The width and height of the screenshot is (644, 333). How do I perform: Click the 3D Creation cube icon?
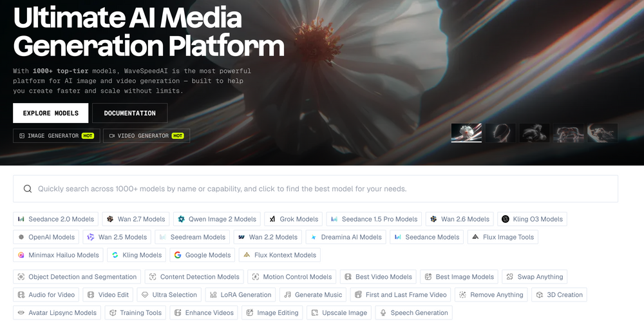(540, 295)
